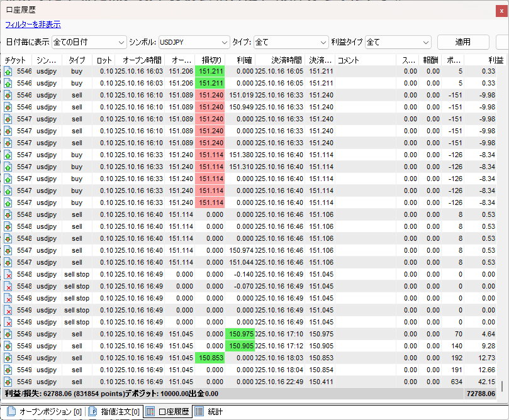Expand the 利益タイプ dropdown
Screen dimensions: 509x420
click(x=398, y=42)
